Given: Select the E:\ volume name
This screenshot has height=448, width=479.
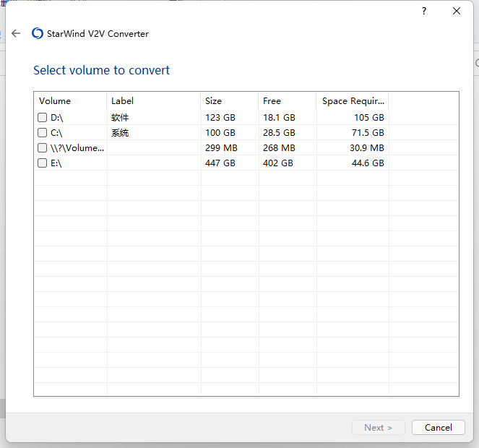Looking at the screenshot, I should (56, 163).
